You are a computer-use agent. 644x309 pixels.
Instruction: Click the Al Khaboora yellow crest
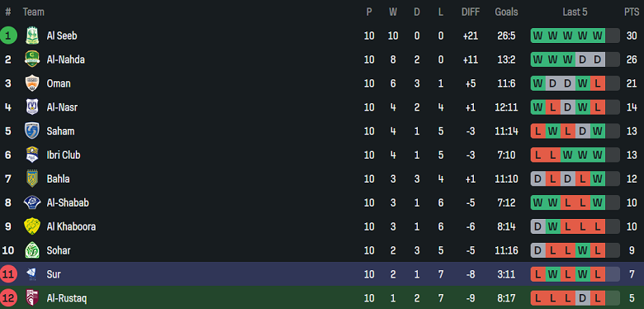pyautogui.click(x=32, y=226)
